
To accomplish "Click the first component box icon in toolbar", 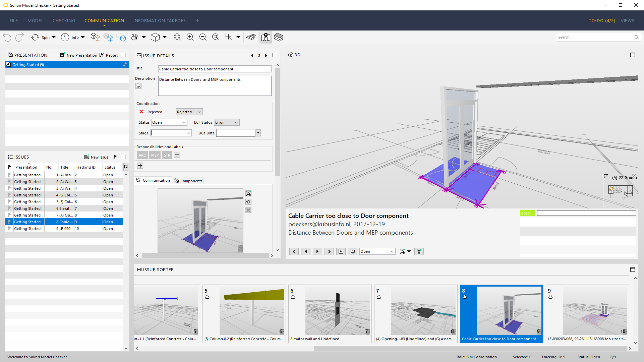I will (96, 37).
